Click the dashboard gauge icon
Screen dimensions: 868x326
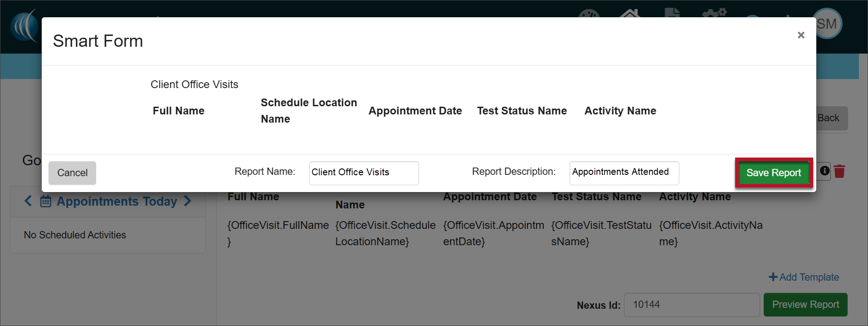coord(589,14)
